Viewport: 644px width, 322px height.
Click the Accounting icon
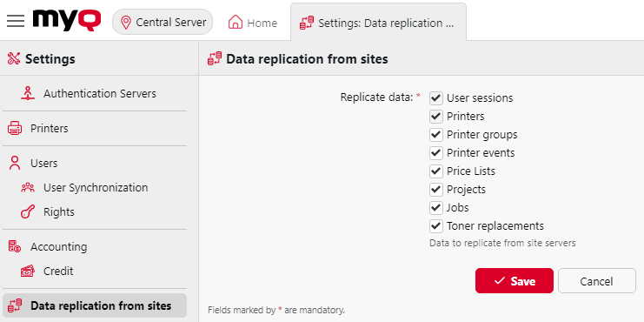pyautogui.click(x=15, y=247)
